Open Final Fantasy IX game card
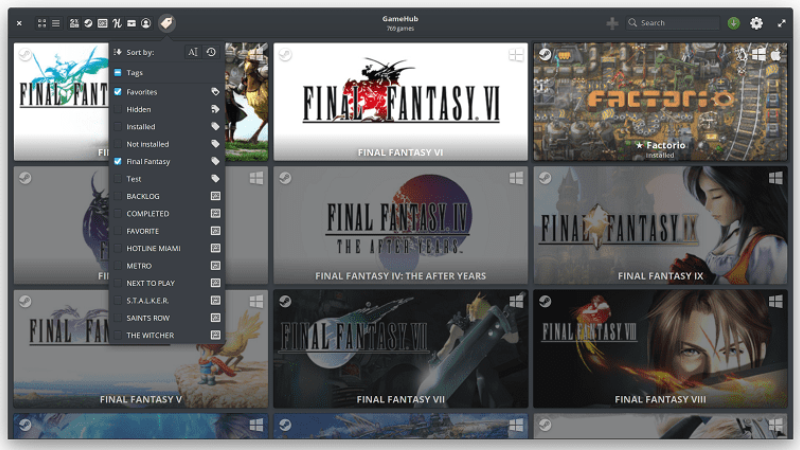Image resolution: width=800 pixels, height=450 pixels. coord(660,225)
